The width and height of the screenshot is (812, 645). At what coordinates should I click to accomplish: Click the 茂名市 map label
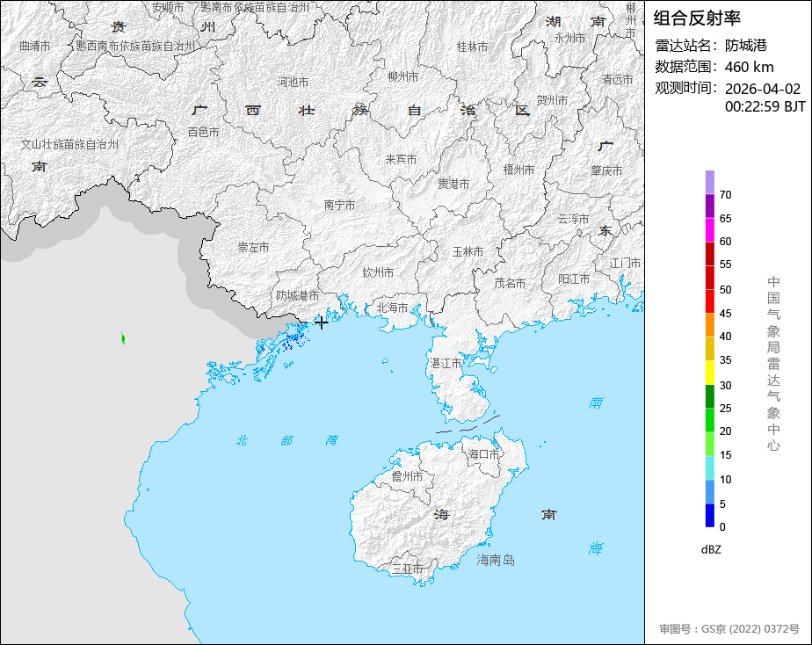pyautogui.click(x=510, y=284)
